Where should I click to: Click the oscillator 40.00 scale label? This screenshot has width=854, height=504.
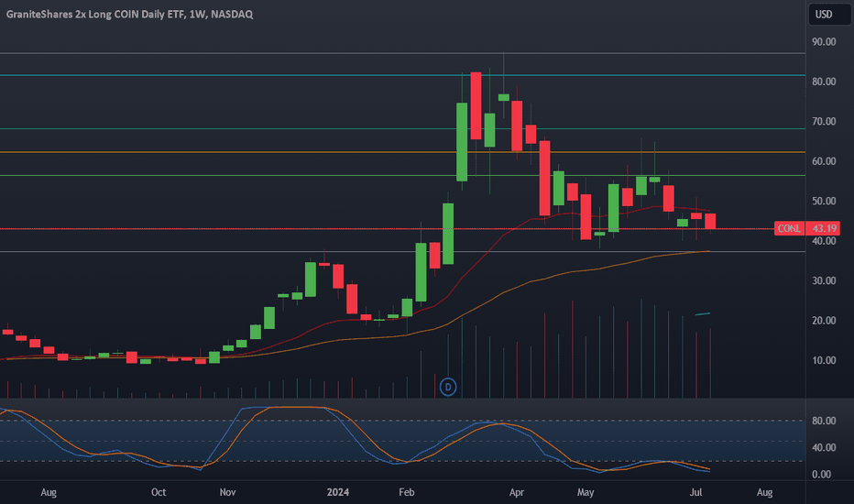click(824, 447)
